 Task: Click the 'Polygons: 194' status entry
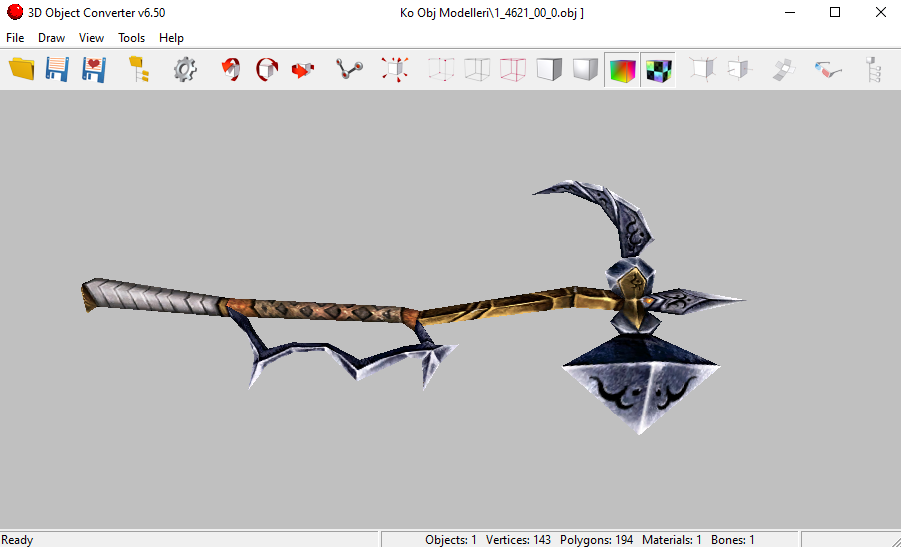pos(596,540)
